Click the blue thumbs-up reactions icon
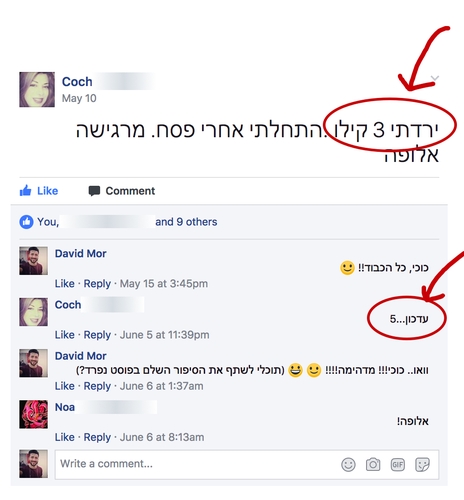The height and width of the screenshot is (500, 464). (x=26, y=222)
